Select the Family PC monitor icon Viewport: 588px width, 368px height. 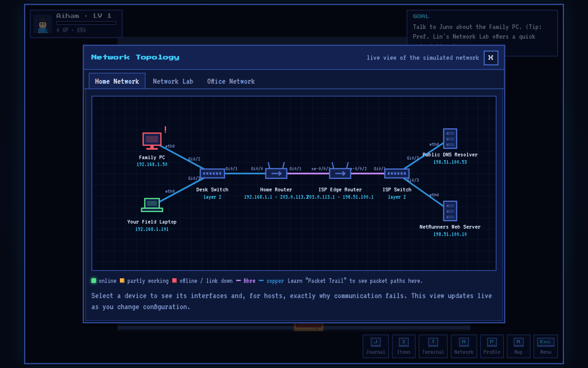point(152,141)
